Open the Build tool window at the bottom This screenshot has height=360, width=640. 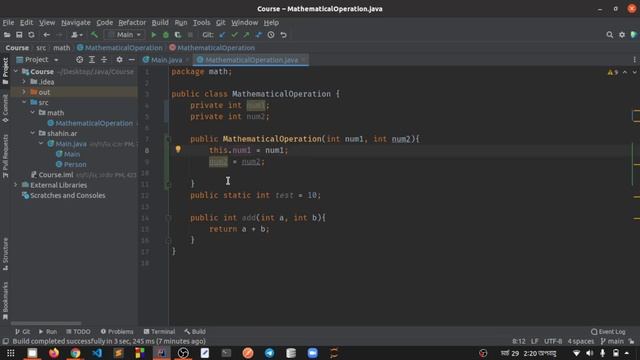(195, 332)
